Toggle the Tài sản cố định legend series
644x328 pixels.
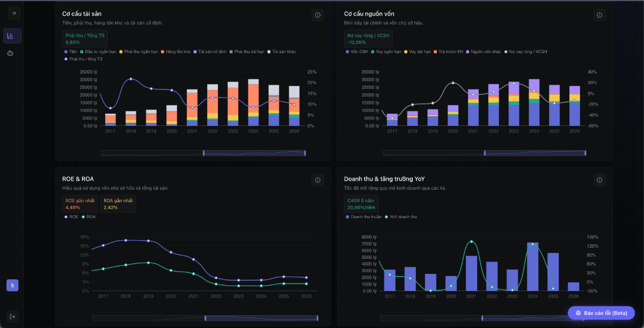click(210, 51)
